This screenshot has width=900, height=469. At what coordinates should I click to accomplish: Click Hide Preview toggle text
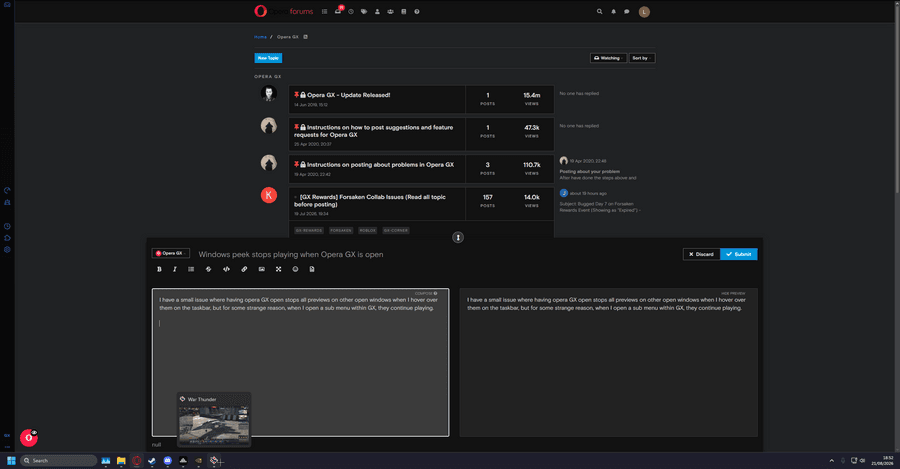click(733, 293)
